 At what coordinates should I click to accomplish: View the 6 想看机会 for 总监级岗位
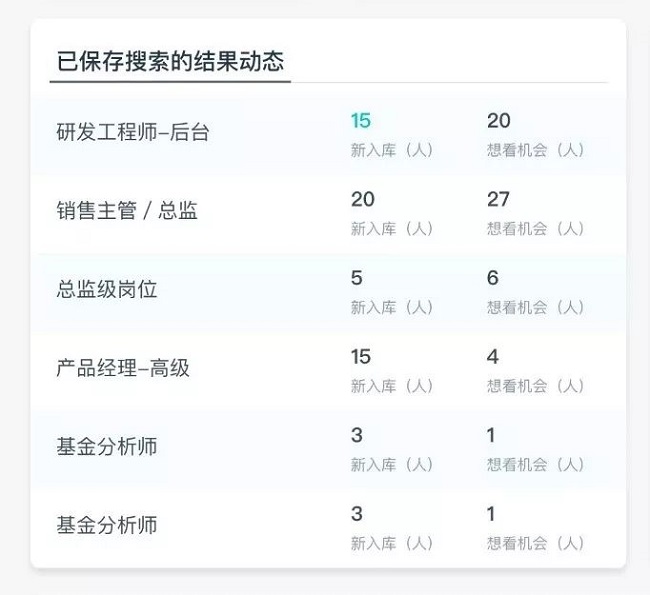click(x=492, y=278)
